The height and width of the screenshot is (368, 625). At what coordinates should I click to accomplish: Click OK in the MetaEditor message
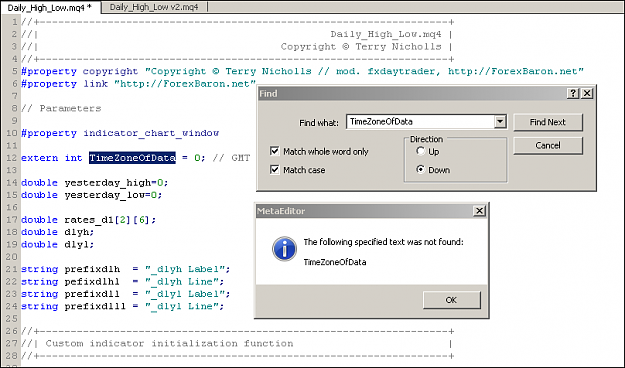[x=452, y=300]
